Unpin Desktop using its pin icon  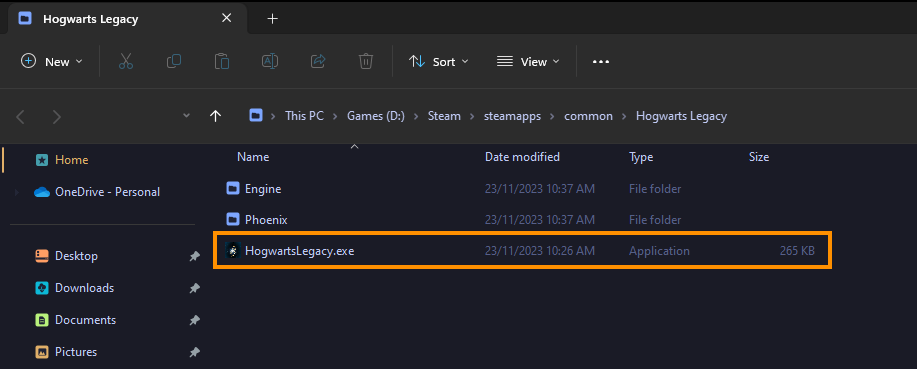pyautogui.click(x=194, y=256)
